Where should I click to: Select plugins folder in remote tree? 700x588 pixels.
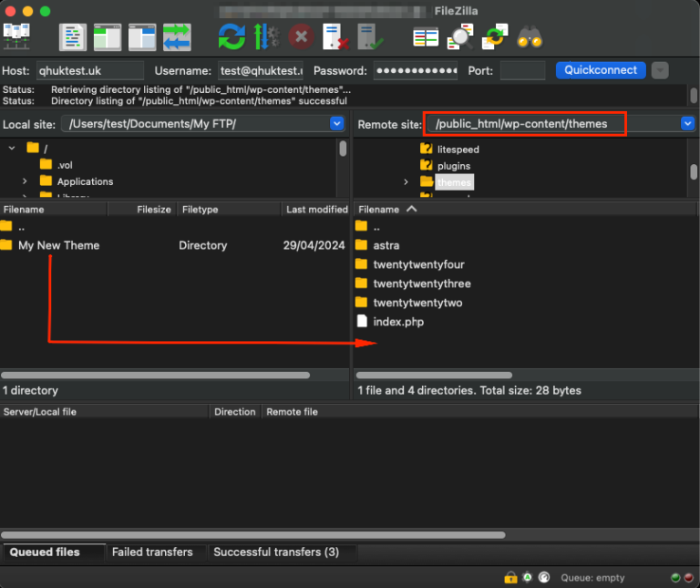[445, 166]
